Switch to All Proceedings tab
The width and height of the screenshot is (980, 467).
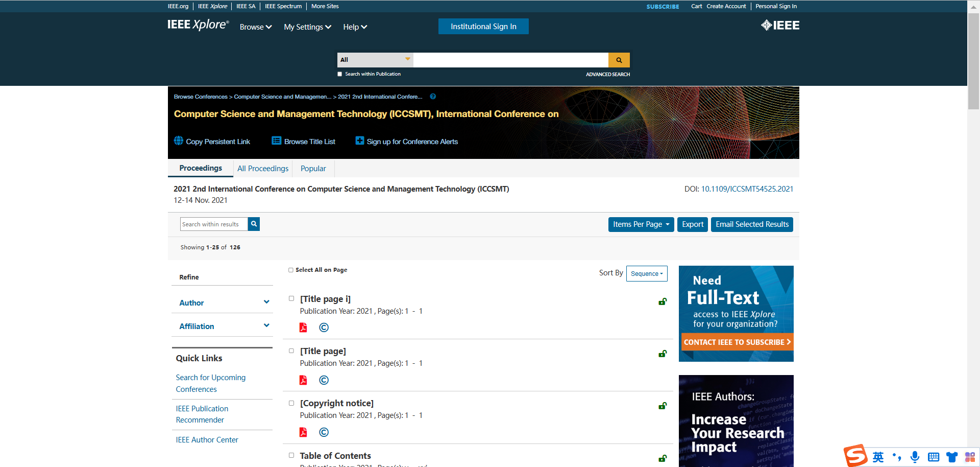point(263,168)
